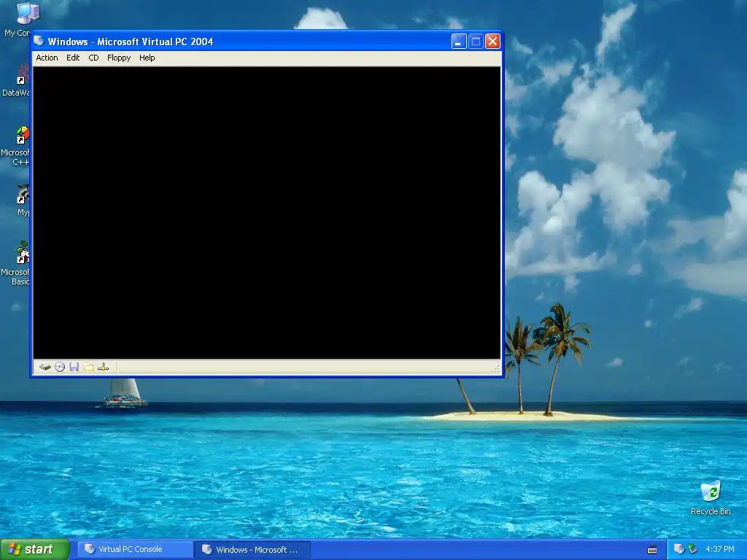Viewport: 747px width, 560px height.
Task: Click the 4:37 PM clock
Action: coord(720,549)
